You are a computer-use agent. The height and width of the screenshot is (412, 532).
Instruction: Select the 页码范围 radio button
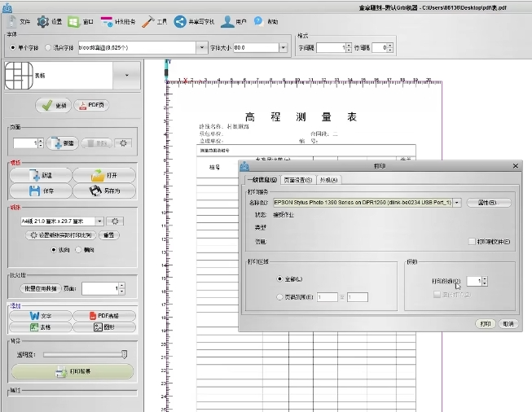tap(281, 297)
